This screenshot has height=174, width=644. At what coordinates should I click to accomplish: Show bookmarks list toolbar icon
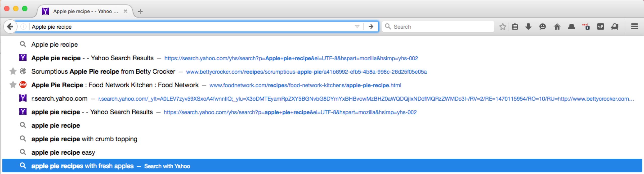(515, 27)
